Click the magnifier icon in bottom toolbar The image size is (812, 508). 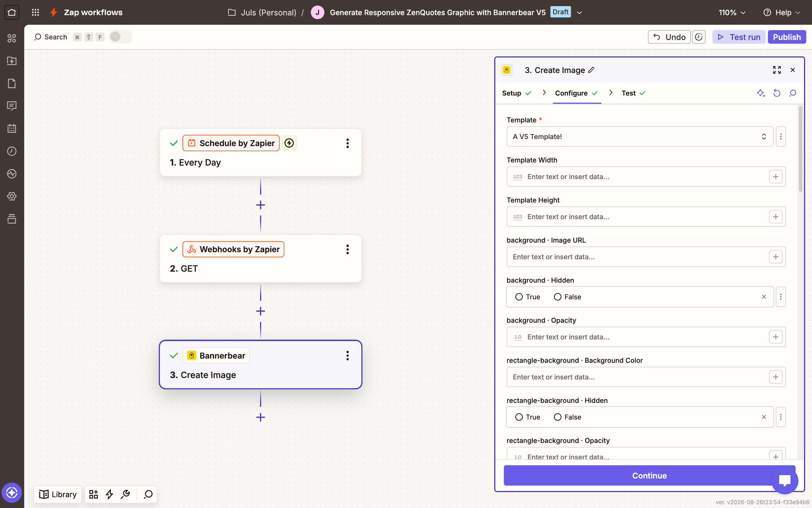[148, 494]
